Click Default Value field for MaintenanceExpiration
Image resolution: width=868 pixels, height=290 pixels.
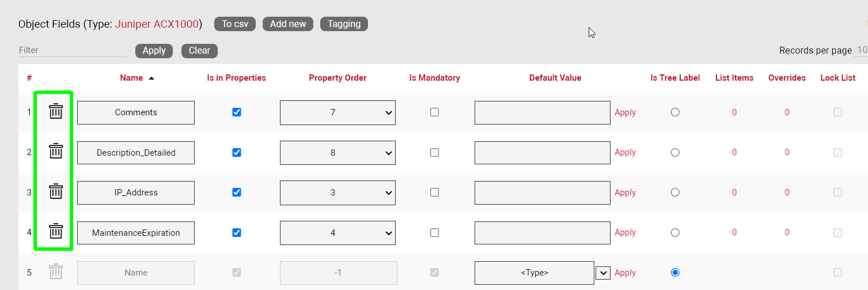[542, 233]
